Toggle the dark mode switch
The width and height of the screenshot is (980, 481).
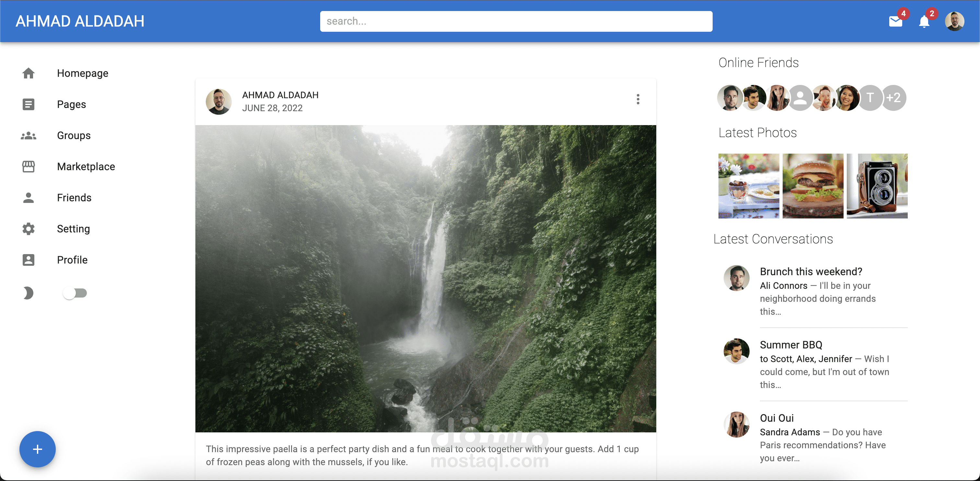(x=75, y=293)
